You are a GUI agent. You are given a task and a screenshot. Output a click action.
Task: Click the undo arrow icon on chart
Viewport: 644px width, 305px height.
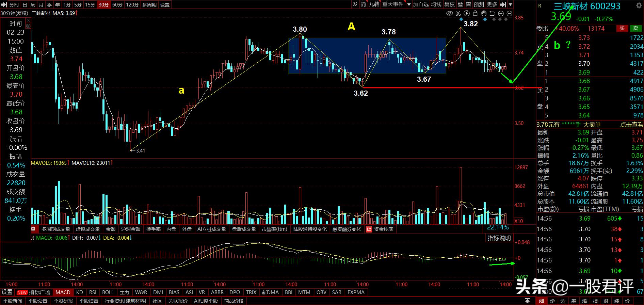(492, 14)
